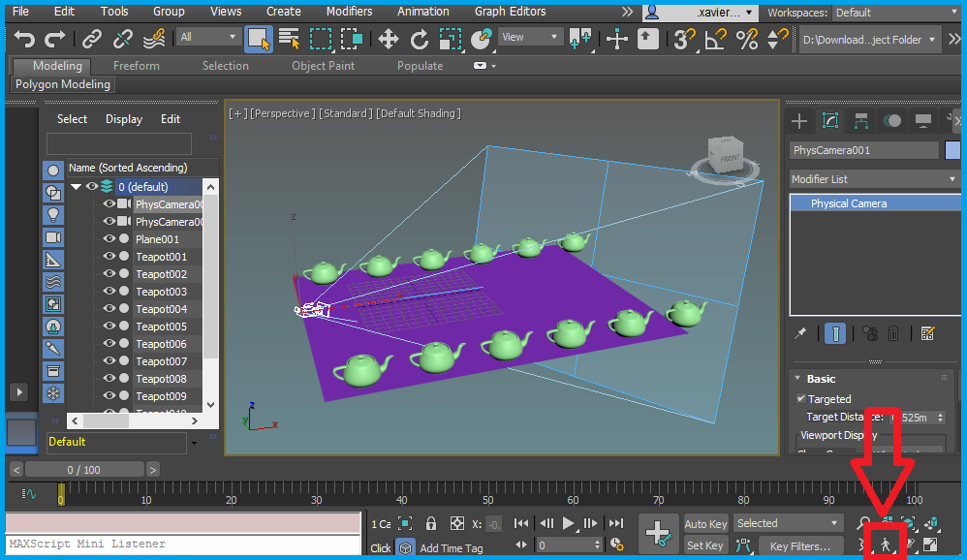Enable Auto Key mode

click(705, 523)
